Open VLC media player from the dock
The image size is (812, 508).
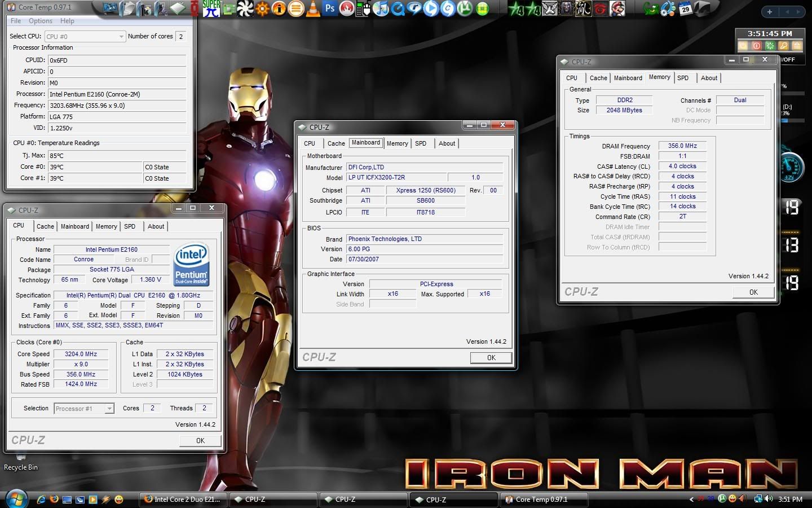[313, 8]
